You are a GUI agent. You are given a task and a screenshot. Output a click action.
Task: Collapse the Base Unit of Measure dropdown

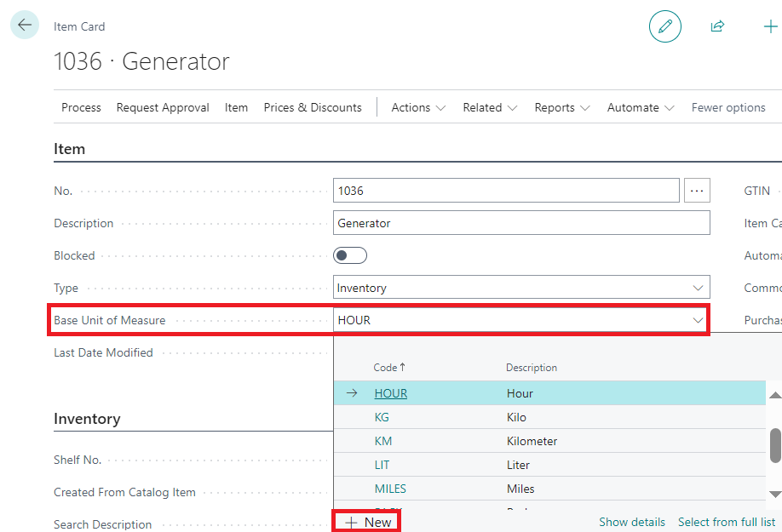point(698,320)
